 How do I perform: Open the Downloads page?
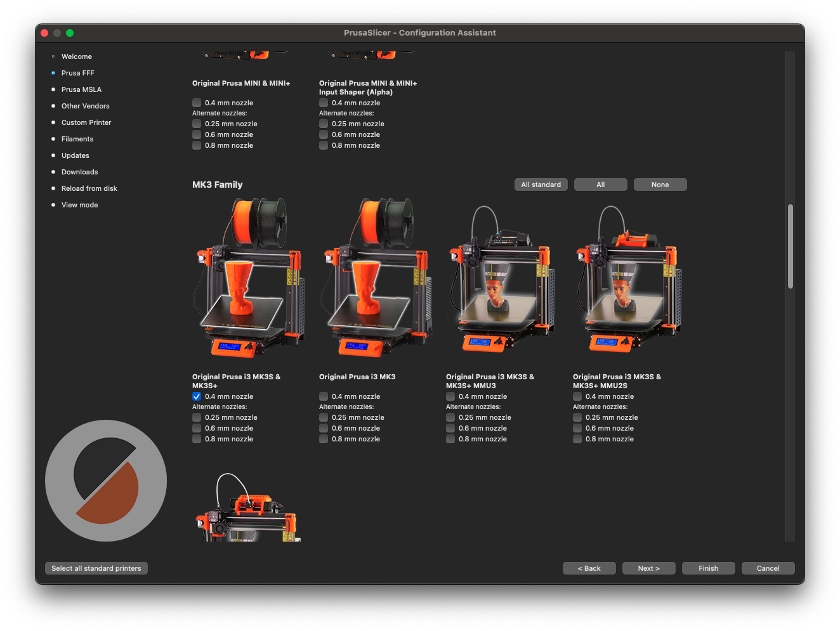(x=80, y=172)
